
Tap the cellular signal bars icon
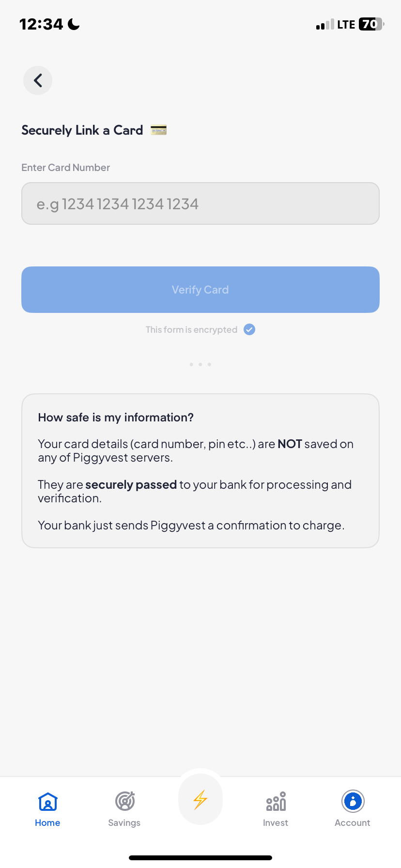(324, 24)
